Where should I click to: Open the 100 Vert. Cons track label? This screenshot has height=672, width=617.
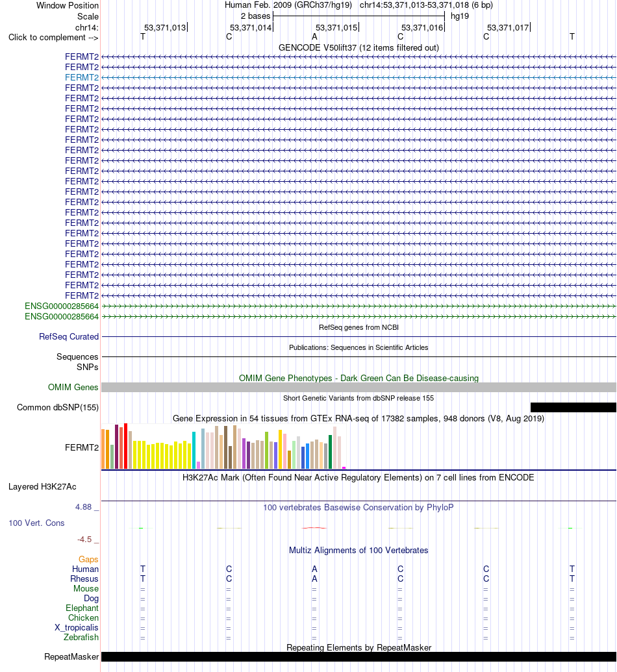point(36,523)
